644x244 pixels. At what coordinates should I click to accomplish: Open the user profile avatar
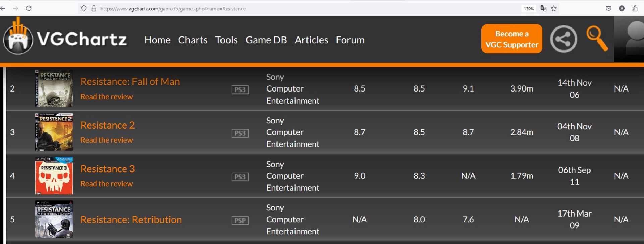[x=629, y=39]
